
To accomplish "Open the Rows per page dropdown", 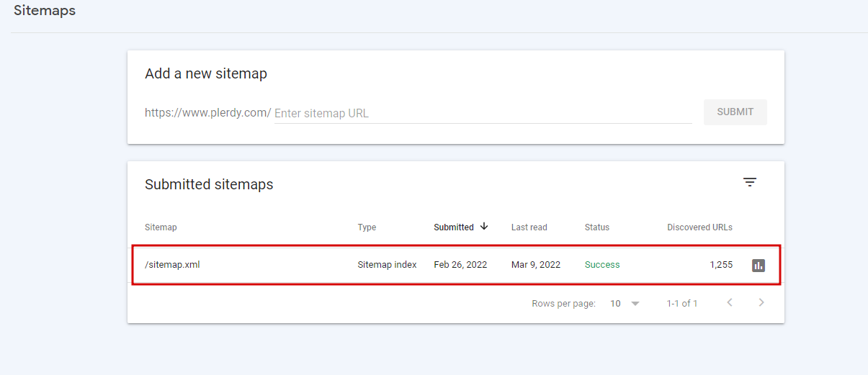I will pyautogui.click(x=625, y=304).
